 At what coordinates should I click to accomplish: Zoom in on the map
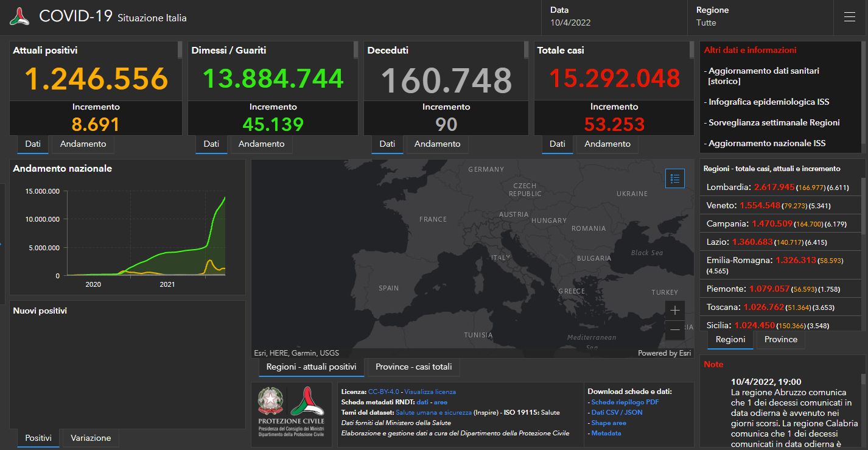[674, 310]
